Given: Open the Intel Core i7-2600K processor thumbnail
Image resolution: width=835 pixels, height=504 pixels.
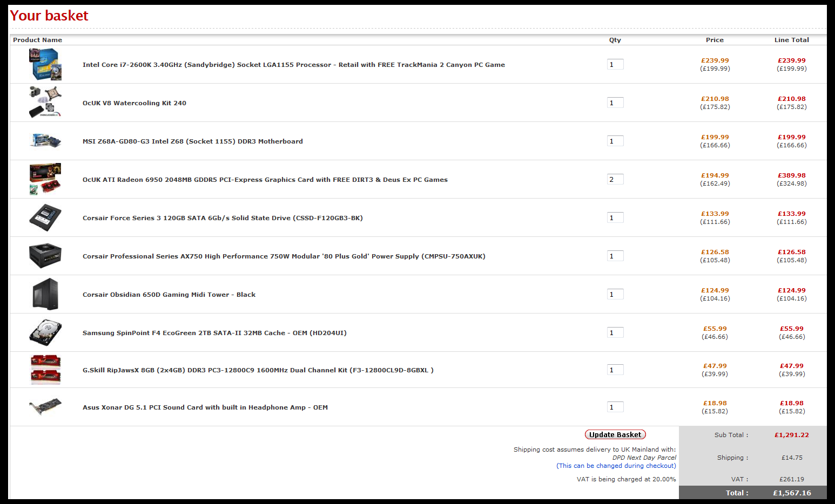Looking at the screenshot, I should coord(45,64).
